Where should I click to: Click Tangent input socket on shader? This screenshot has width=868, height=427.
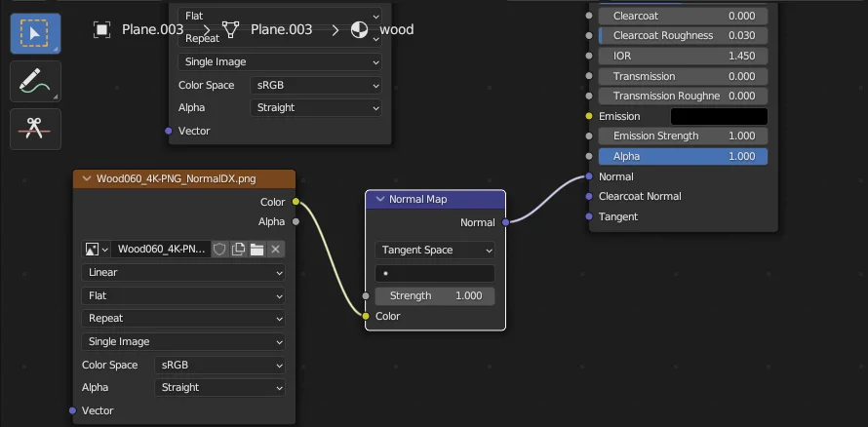coord(589,216)
